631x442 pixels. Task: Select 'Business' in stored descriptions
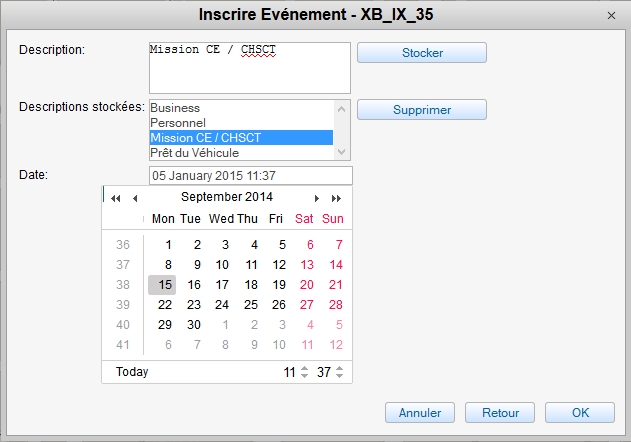pyautogui.click(x=175, y=108)
